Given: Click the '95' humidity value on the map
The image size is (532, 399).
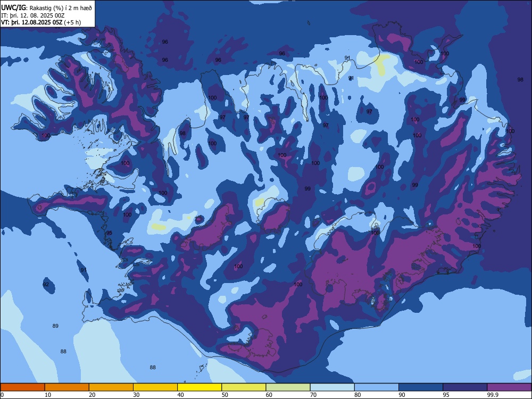Looking at the screenshot, I should click(109, 233).
